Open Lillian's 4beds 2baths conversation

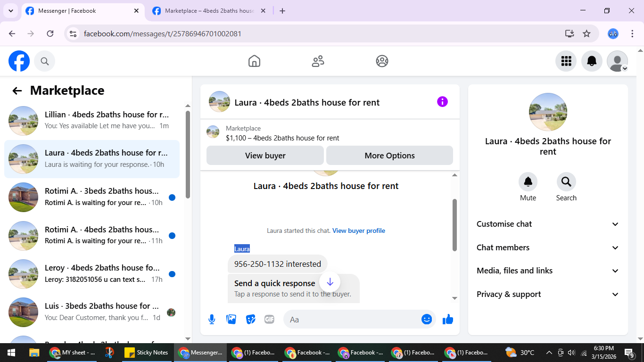[92, 121]
